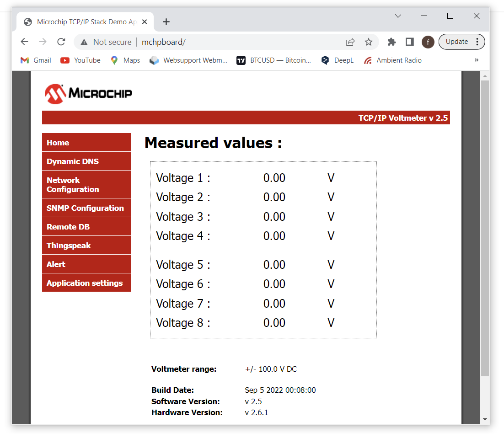Screen dimensions: 504x438
Task: Open Ambient Radio bookmark
Action: (x=392, y=60)
